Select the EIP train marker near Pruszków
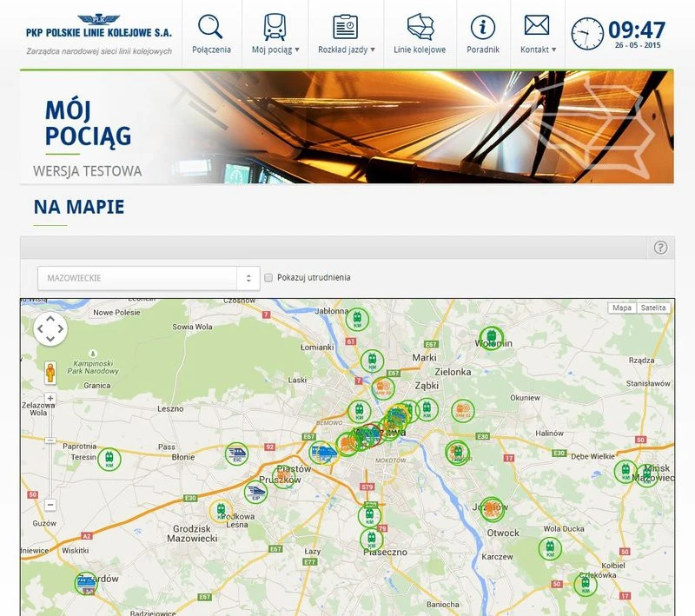Image resolution: width=695 pixels, height=616 pixels. 255,492
